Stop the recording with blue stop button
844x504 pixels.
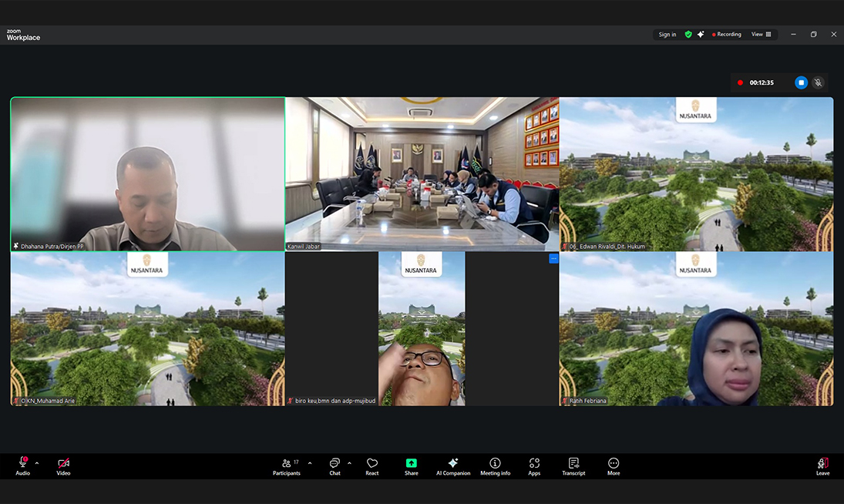tap(801, 82)
